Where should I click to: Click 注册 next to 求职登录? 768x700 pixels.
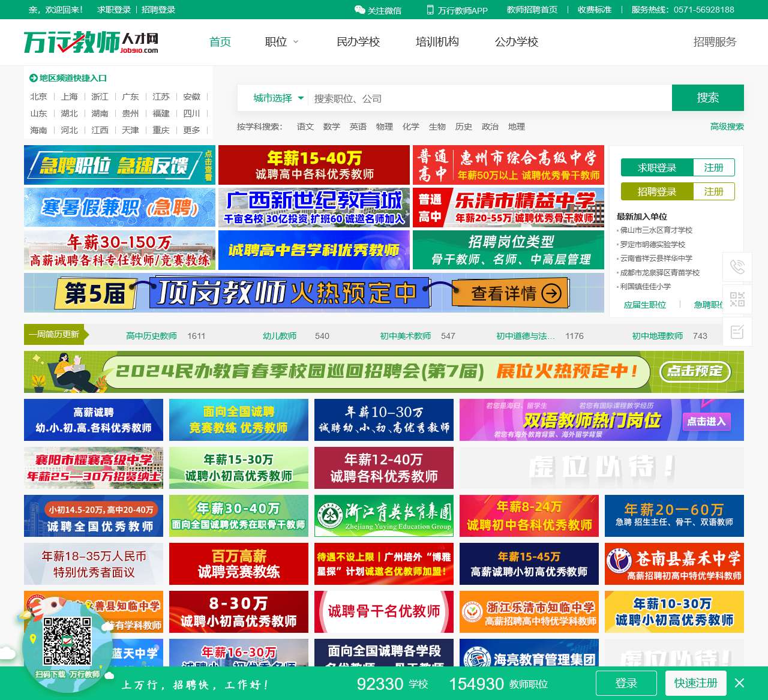(x=713, y=168)
